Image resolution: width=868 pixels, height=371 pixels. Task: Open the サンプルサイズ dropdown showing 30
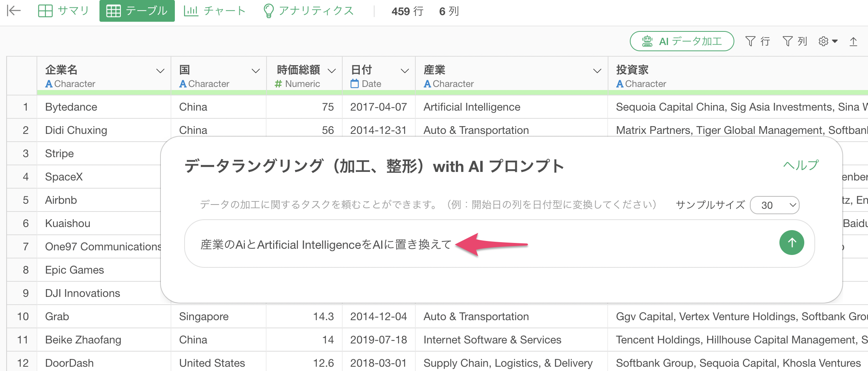click(x=774, y=205)
